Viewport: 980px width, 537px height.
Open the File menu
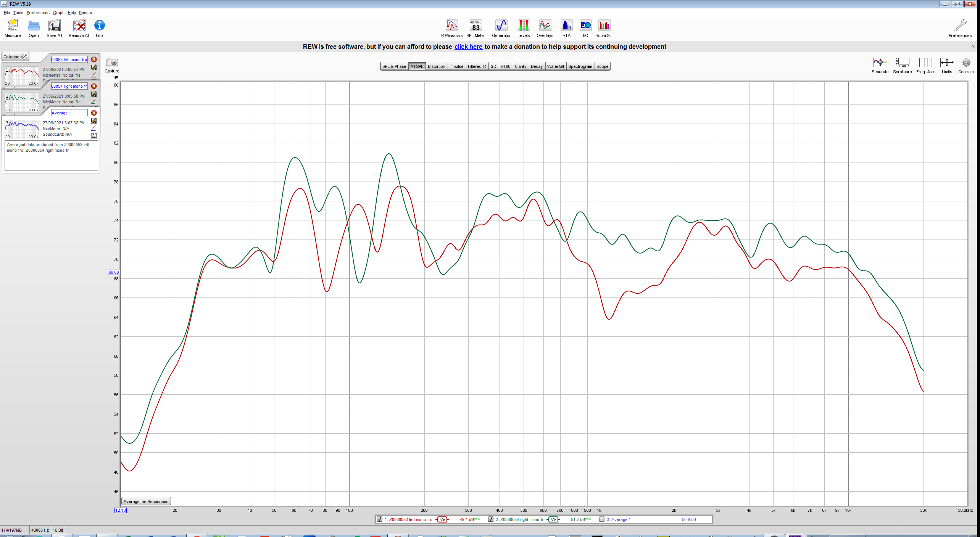click(7, 13)
